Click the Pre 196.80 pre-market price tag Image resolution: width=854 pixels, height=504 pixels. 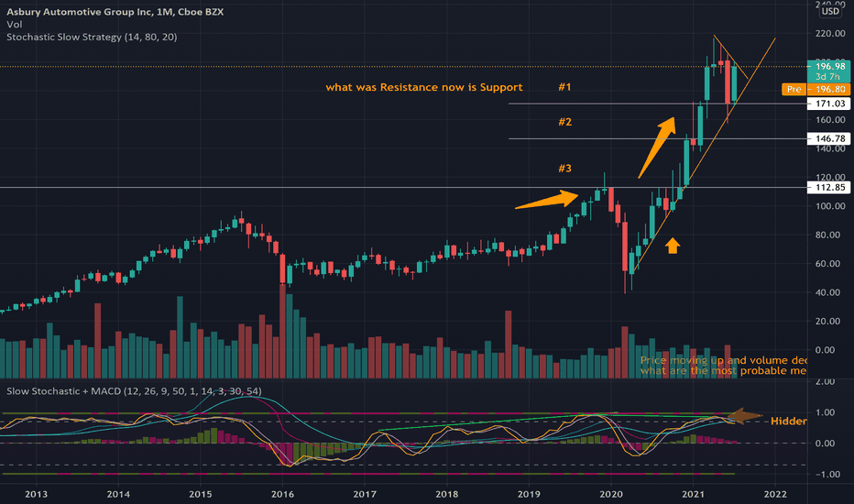tap(816, 89)
